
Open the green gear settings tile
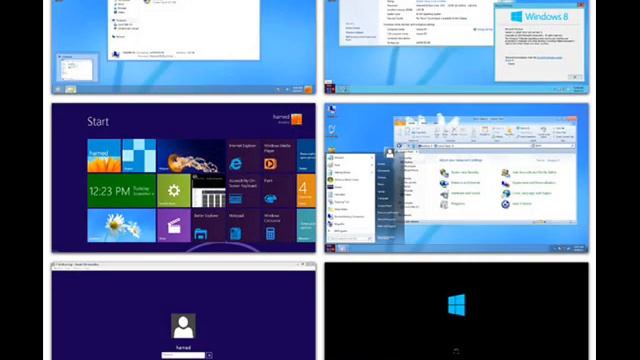point(174,191)
